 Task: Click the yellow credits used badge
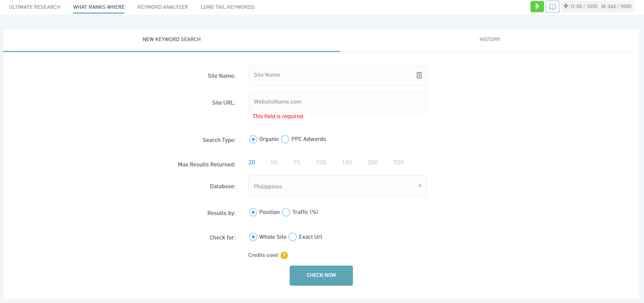point(284,255)
